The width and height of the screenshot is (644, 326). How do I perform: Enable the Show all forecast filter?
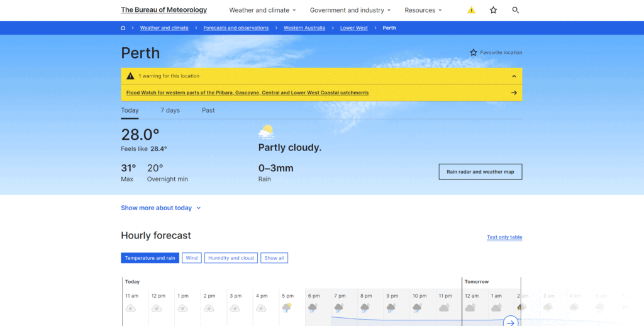(x=274, y=258)
